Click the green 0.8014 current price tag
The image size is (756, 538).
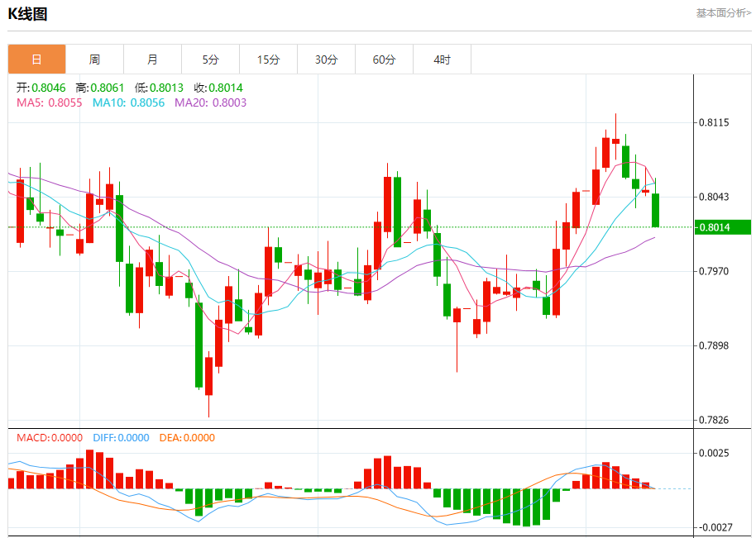point(722,227)
